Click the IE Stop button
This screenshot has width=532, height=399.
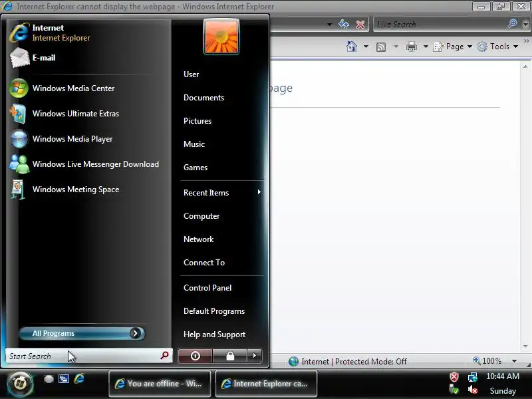[360, 25]
